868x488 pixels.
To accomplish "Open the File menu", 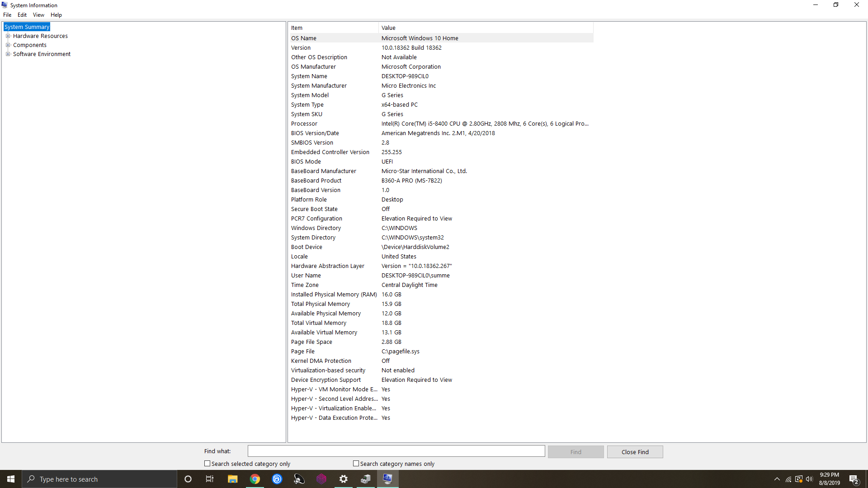I will point(7,15).
